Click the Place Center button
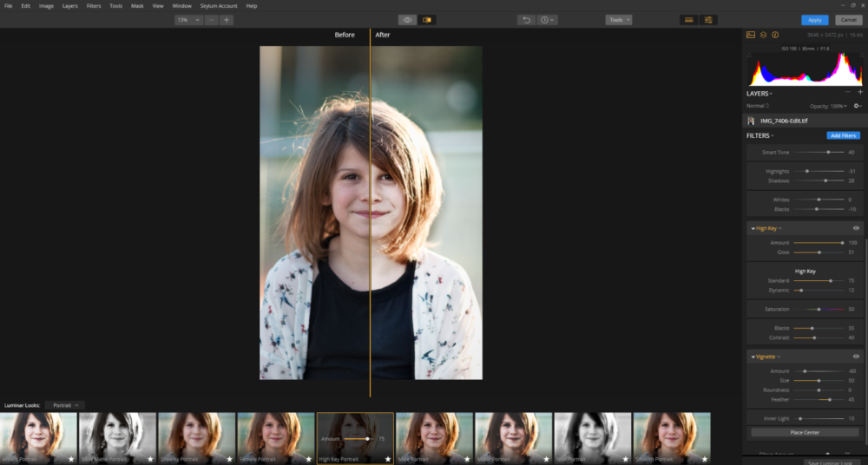Image resolution: width=868 pixels, height=465 pixels. (805, 432)
